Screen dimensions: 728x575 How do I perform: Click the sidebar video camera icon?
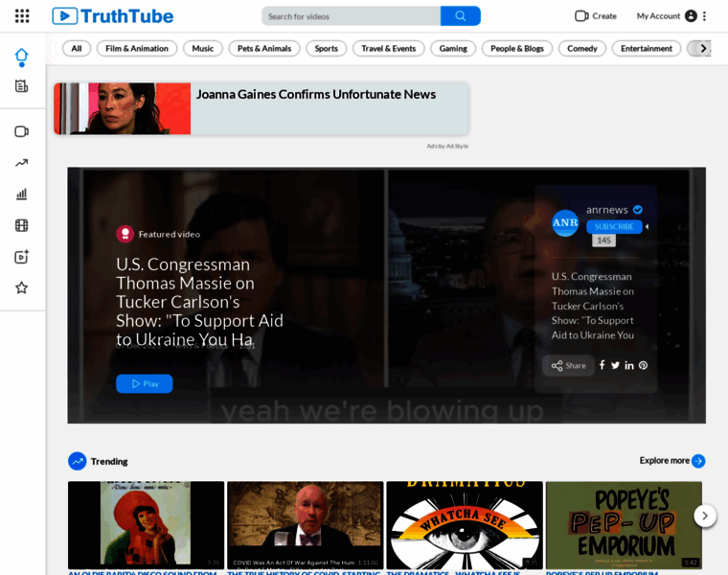tap(21, 131)
